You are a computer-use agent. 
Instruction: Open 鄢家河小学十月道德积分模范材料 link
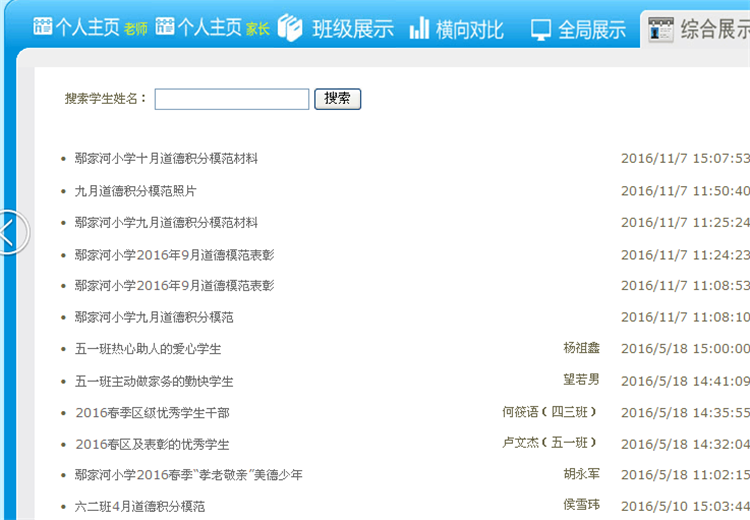pos(166,158)
